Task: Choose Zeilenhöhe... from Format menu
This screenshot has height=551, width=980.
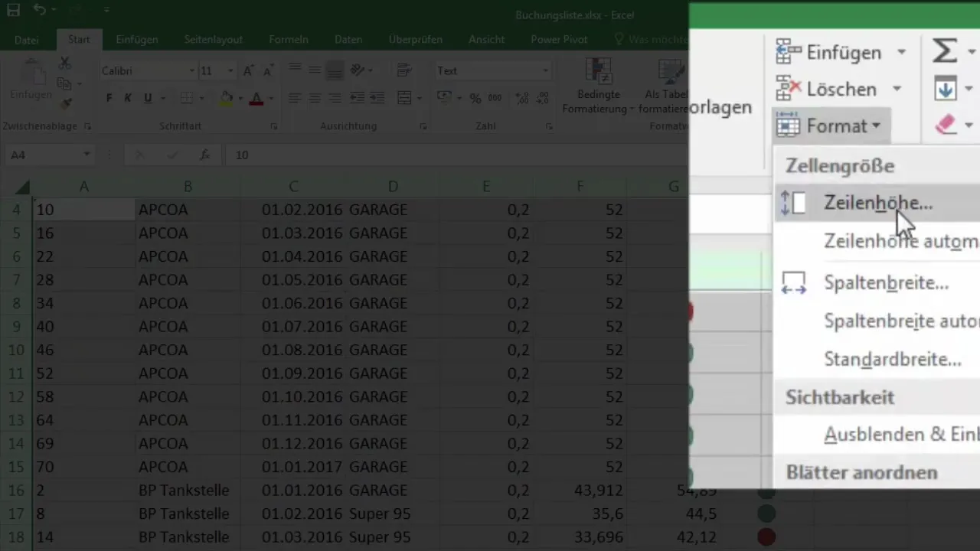Action: pos(877,203)
